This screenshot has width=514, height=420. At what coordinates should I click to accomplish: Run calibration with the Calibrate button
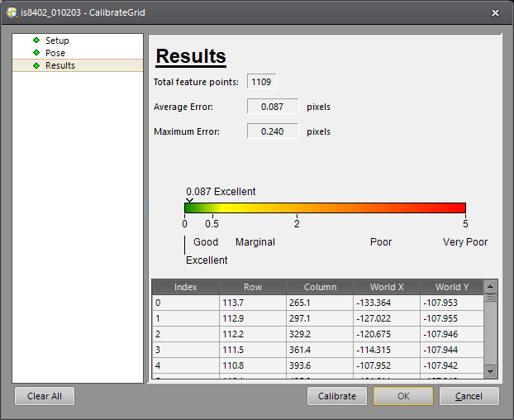[x=337, y=396]
